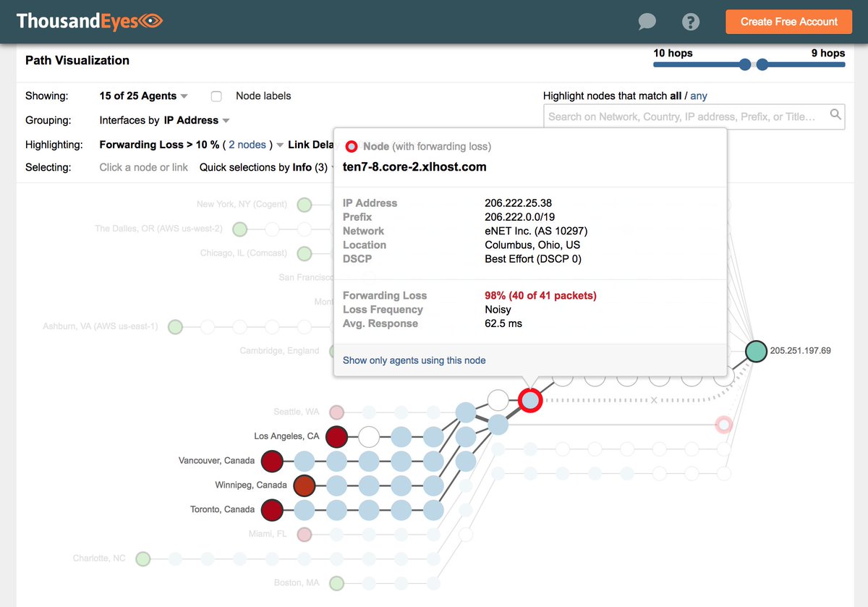Click the eNET Inc. (AS 10297) network value
The image size is (868, 607).
coord(536,231)
